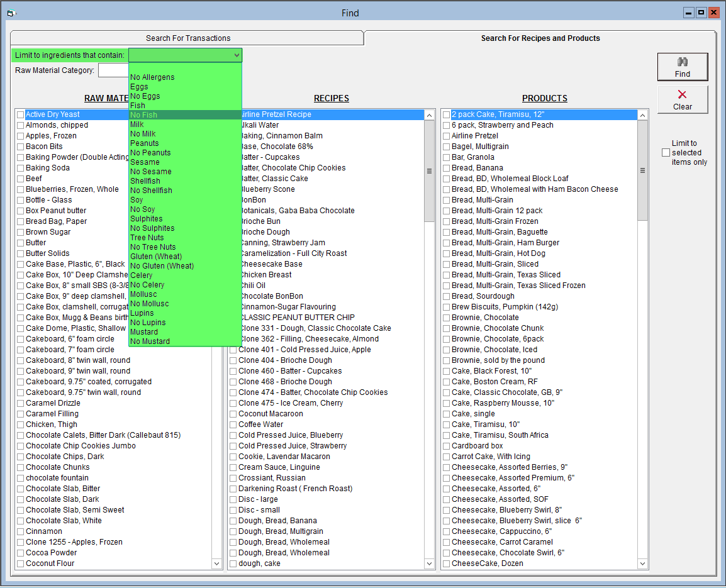This screenshot has height=588, width=726.
Task: Collapse the allergen dropdown arrow
Action: pos(237,55)
